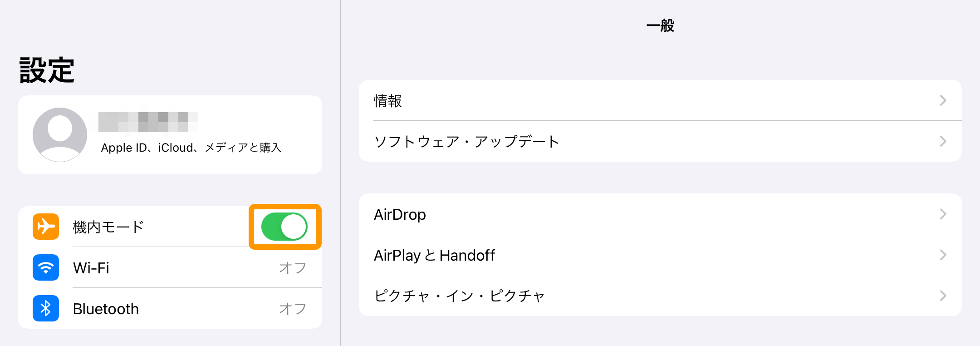980x346 pixels.
Task: Click the AirPlay と Handoff chevron
Action: click(x=943, y=255)
